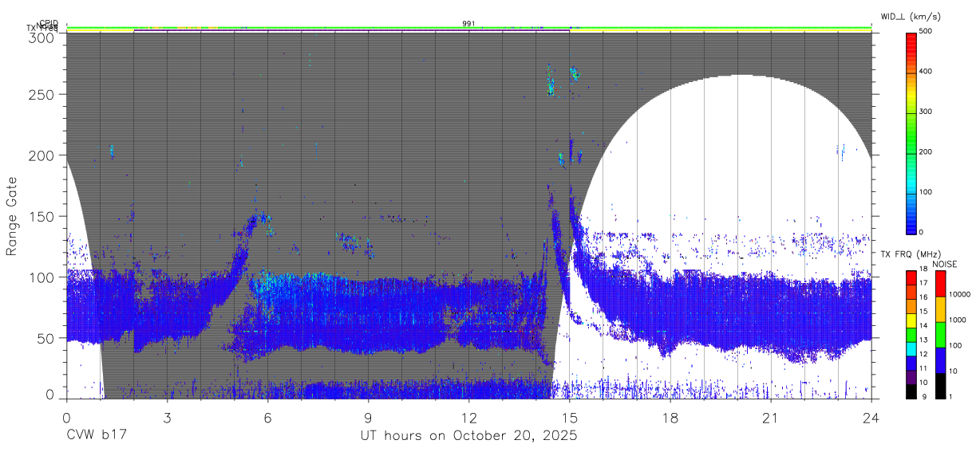Click the '100' tick on WID colorbar
This screenshot has width=980, height=452.
pos(927,192)
